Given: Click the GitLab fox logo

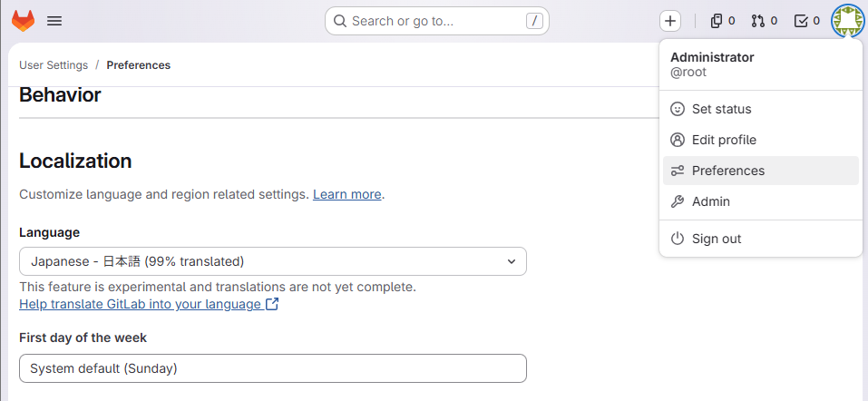Looking at the screenshot, I should [23, 21].
